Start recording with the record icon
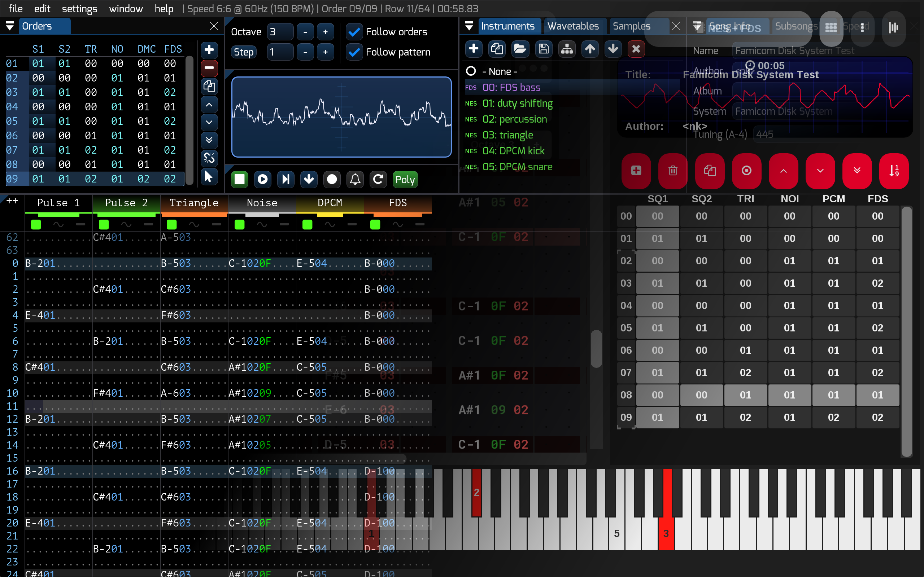This screenshot has width=924, height=577. pyautogui.click(x=331, y=179)
